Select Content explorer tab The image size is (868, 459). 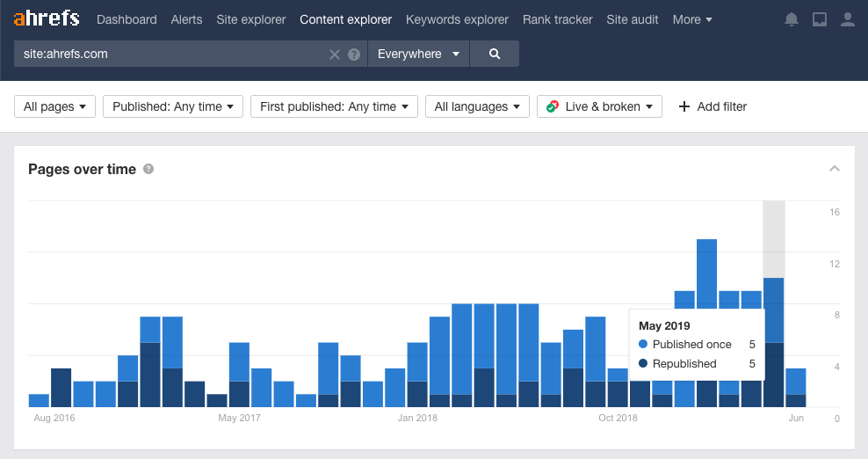[345, 20]
